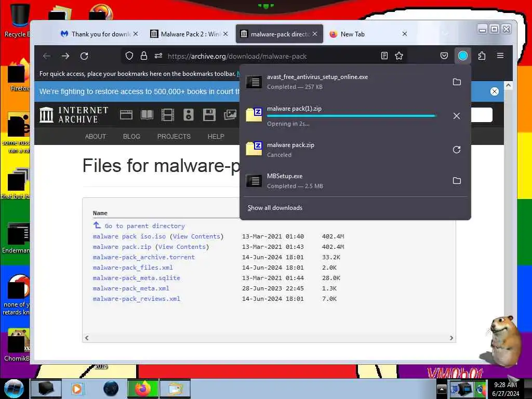Go to parent directory link
Image resolution: width=532 pixels, height=399 pixels.
144,226
